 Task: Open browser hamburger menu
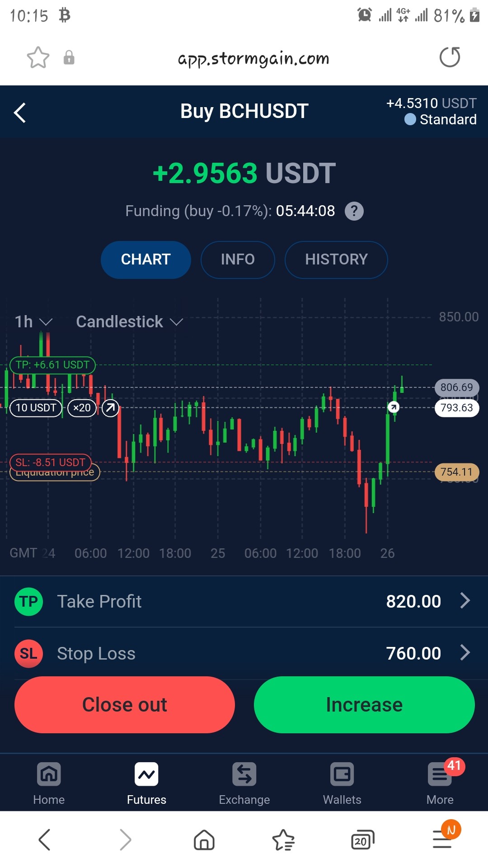[442, 840]
